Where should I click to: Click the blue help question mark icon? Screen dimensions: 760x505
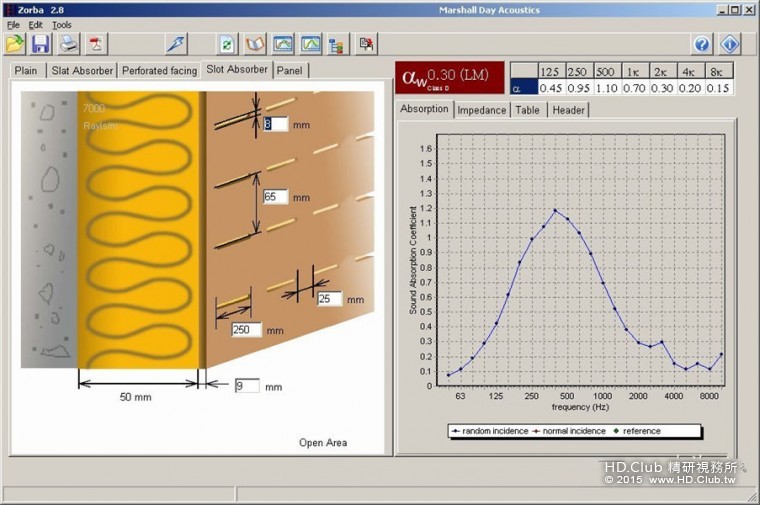tap(702, 44)
